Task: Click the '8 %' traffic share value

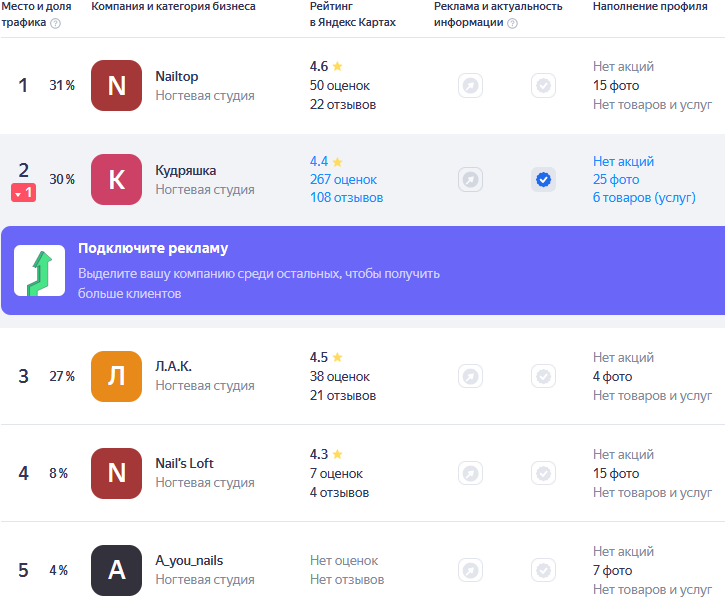Action: [x=59, y=474]
